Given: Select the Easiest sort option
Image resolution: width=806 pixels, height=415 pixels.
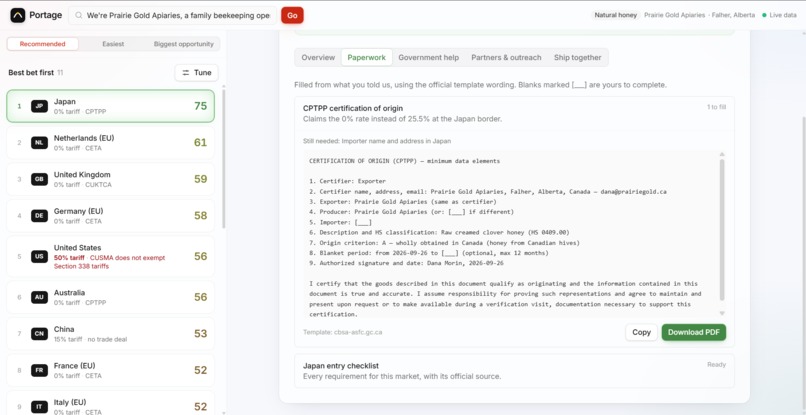Looking at the screenshot, I should (113, 44).
